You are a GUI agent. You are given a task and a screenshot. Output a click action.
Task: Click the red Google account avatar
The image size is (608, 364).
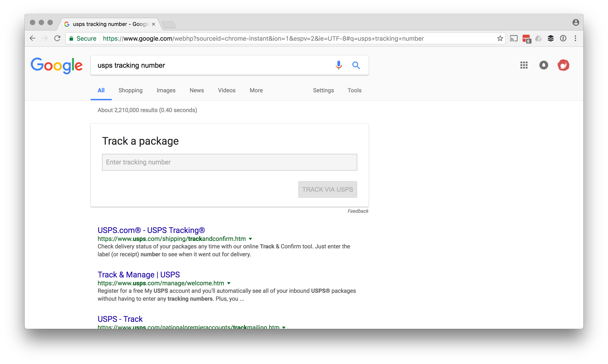[563, 65]
